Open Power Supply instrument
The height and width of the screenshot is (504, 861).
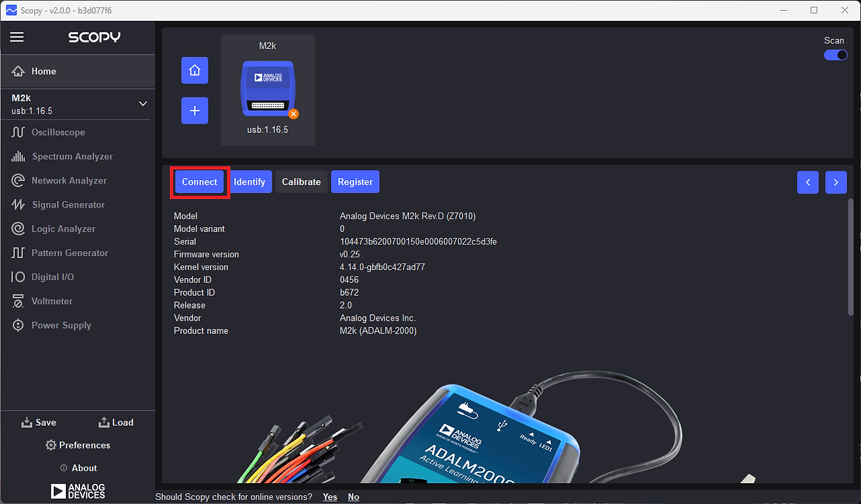[78, 325]
